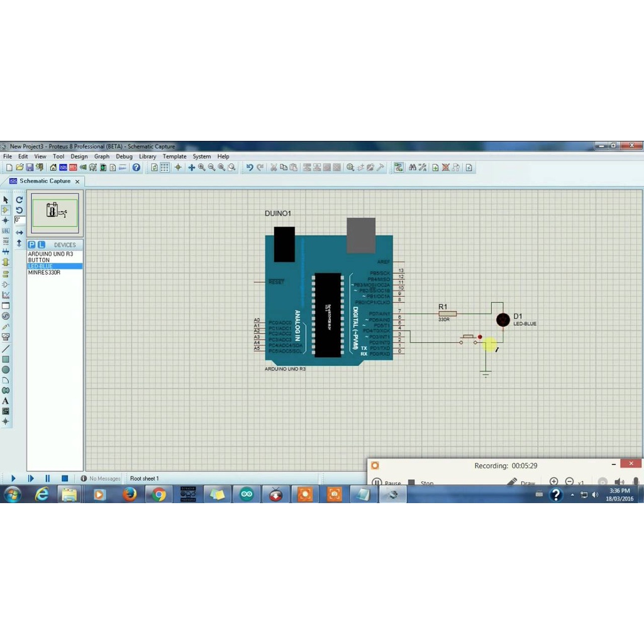Step the simulation forward
The height and width of the screenshot is (644, 644).
coord(31,478)
